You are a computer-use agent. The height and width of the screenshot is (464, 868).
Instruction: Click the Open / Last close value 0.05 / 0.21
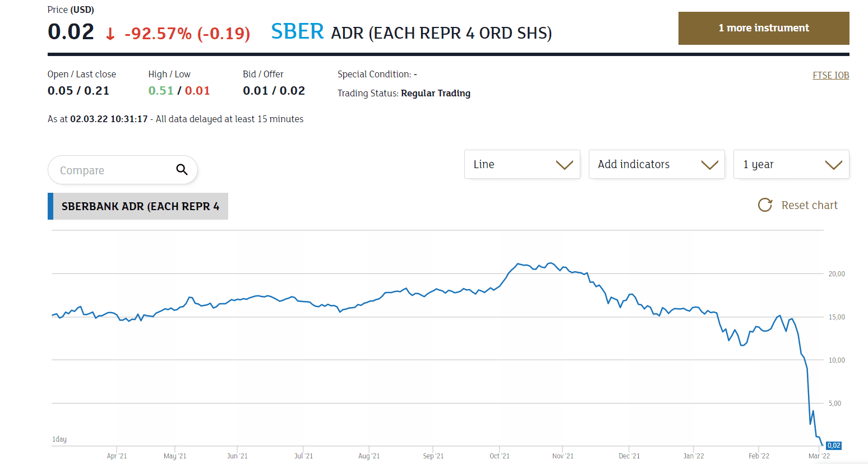(x=79, y=91)
